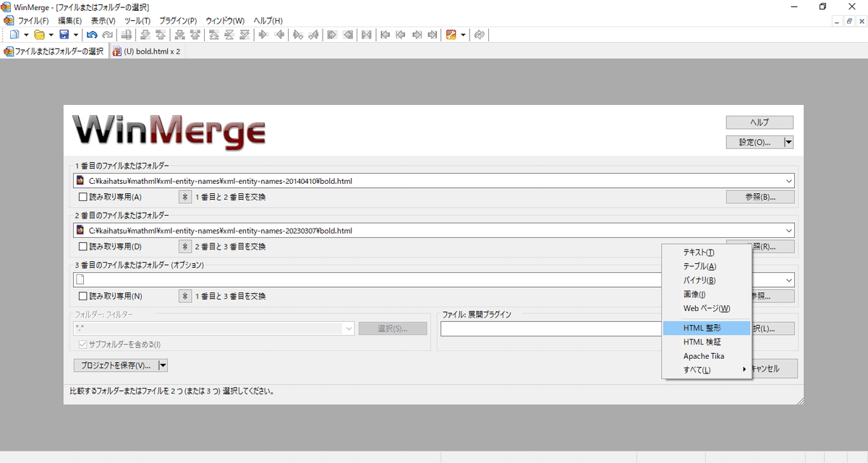Click the Open folder toolbar icon
Image resolution: width=868 pixels, height=463 pixels.
pos(39,35)
